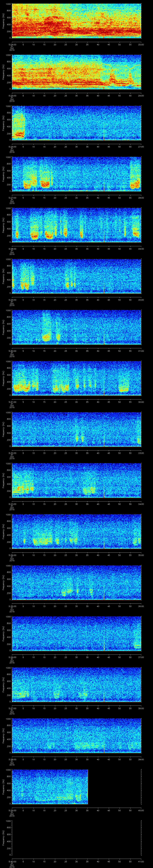Click the 25:00 end label of first panel
This screenshot has width=153, height=868.
pos(141,44)
